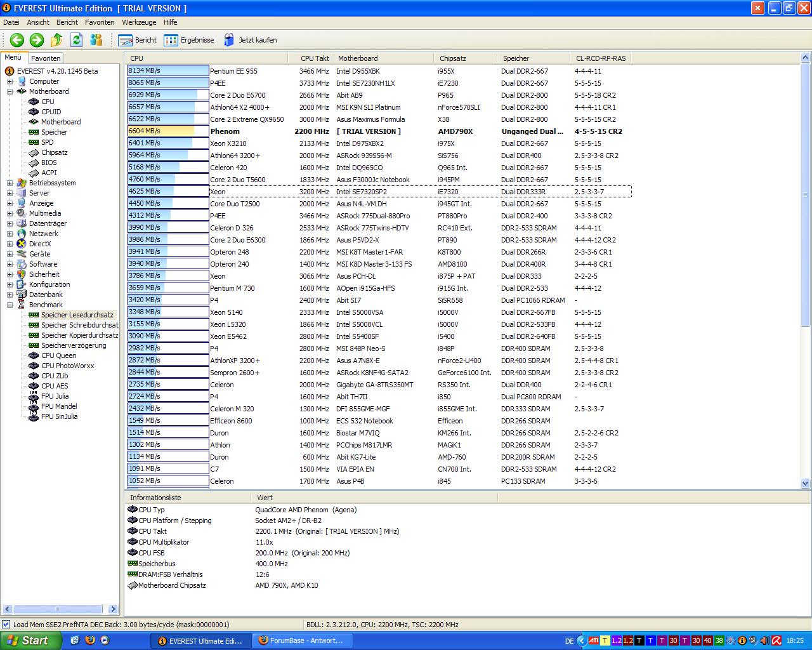Open the Ansicht menu
This screenshot has height=650, width=812.
tap(38, 22)
